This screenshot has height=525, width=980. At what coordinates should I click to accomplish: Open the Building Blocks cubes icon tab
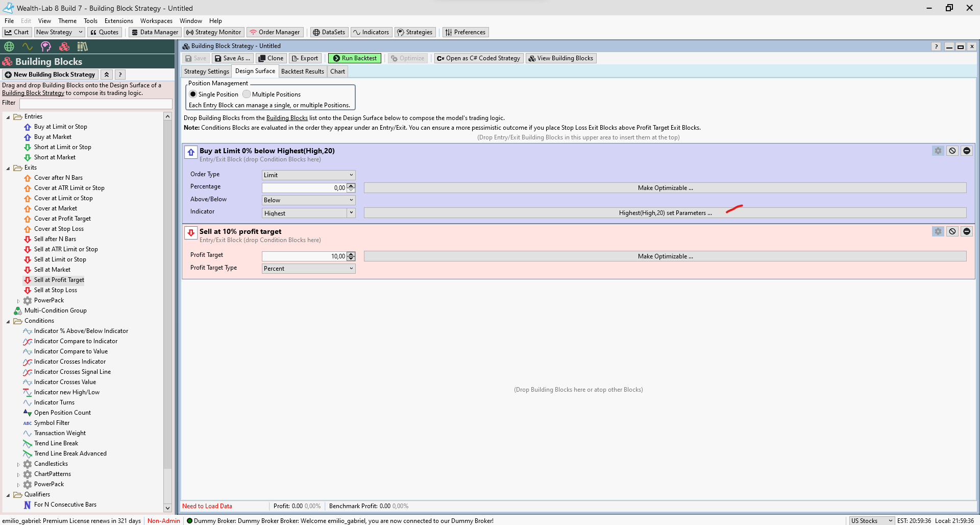64,47
